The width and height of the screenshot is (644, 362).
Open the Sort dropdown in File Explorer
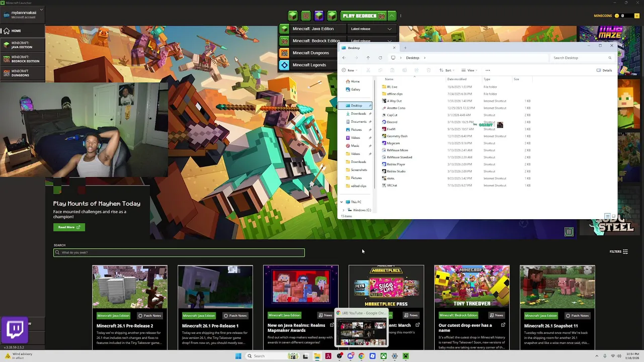point(446,70)
